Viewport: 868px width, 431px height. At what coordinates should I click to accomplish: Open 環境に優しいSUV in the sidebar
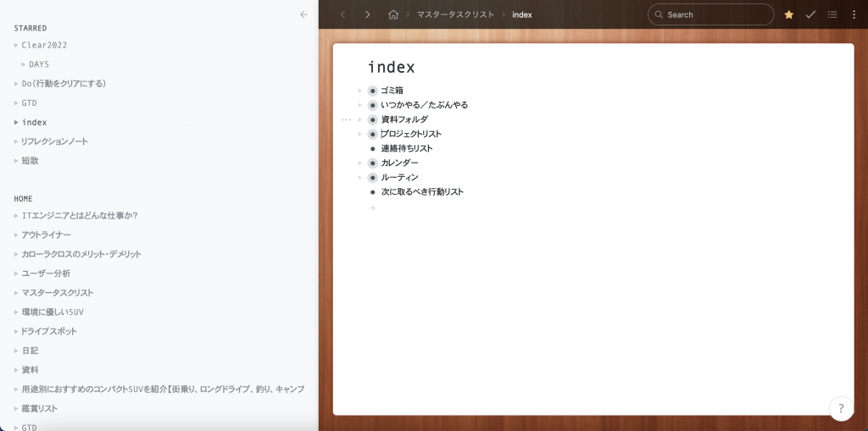coord(53,312)
